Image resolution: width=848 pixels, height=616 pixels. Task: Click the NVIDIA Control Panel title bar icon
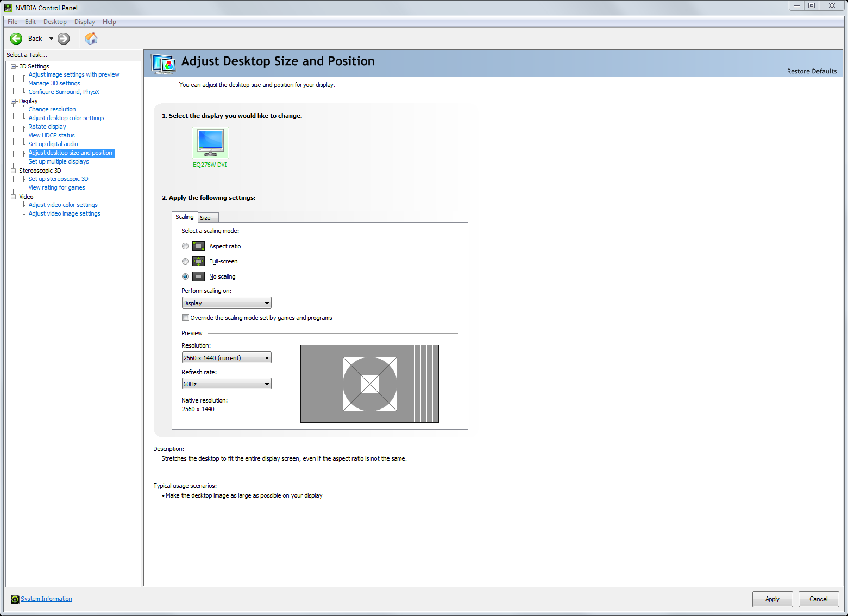(x=8, y=8)
